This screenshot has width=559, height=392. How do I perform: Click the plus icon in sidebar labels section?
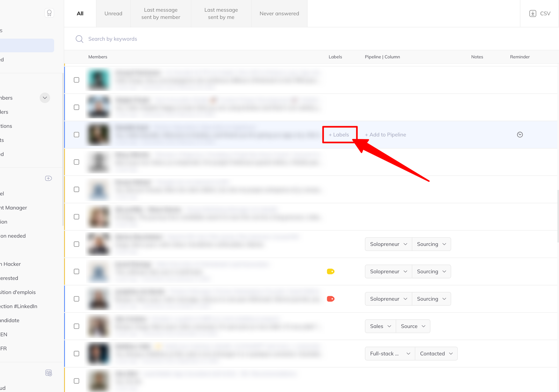[49, 178]
